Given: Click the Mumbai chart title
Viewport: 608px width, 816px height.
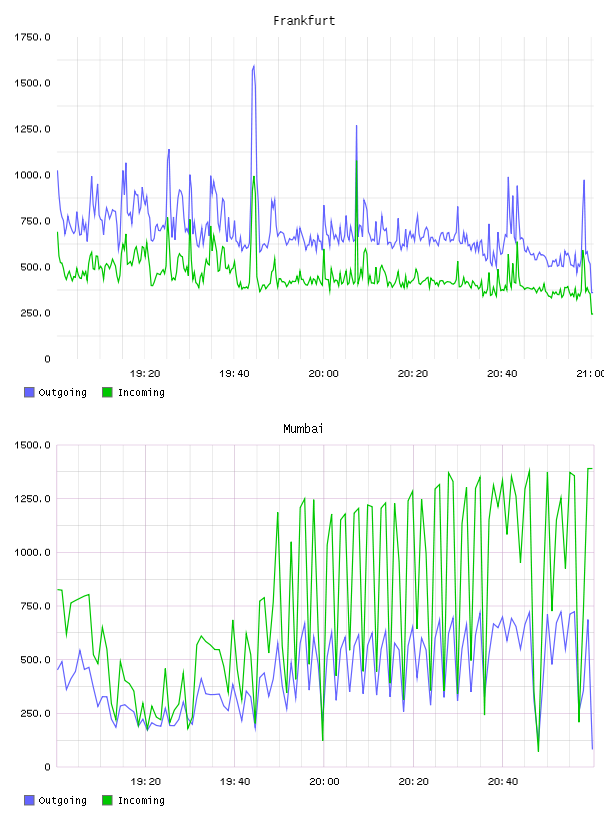Looking at the screenshot, I should click(303, 429).
